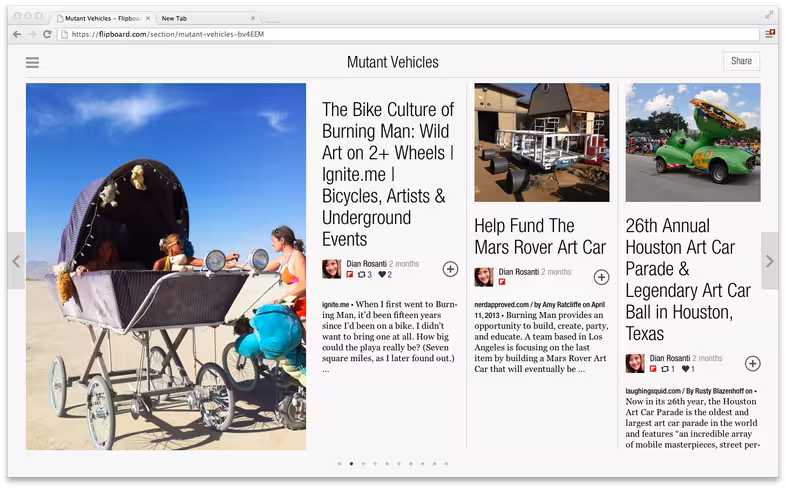786x488 pixels.
Task: Click the address bar URL field
Action: click(408, 34)
